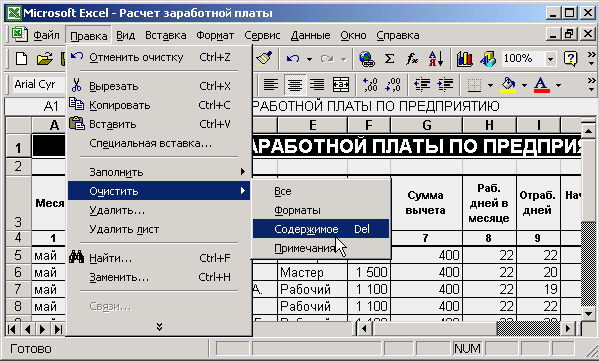This screenshot has height=361, width=599.
Task: Open Fill Color dropdown arrow
Action: [x=524, y=85]
